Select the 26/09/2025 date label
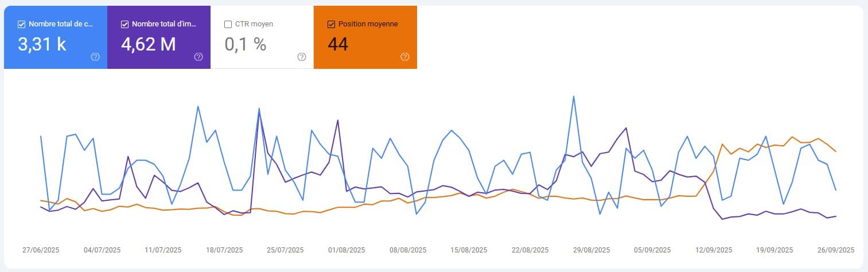The width and height of the screenshot is (868, 272). click(x=836, y=250)
